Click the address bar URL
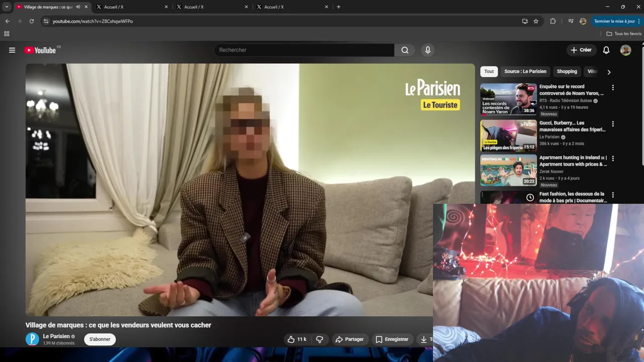644x362 pixels. point(93,21)
